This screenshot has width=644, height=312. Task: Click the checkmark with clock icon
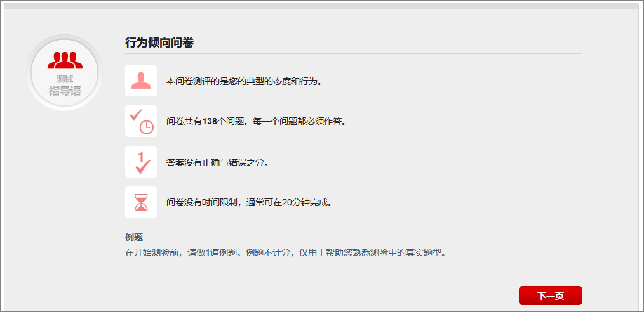pos(141,121)
